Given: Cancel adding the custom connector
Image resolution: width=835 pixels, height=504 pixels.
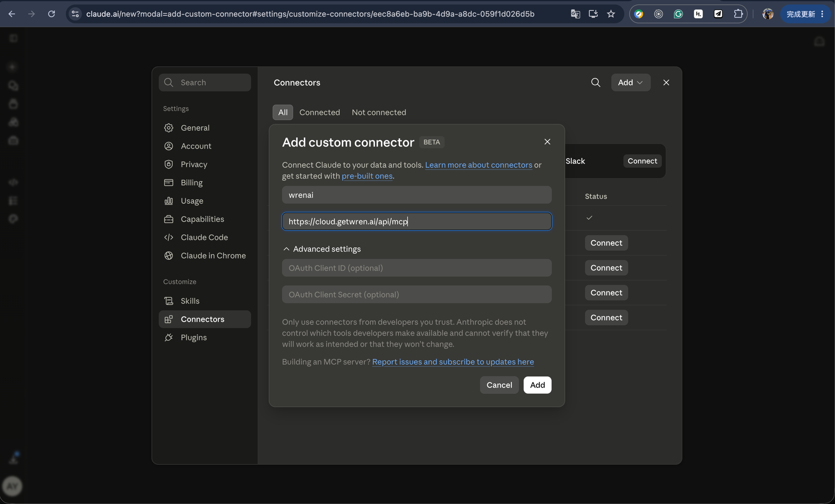Looking at the screenshot, I should (x=499, y=385).
